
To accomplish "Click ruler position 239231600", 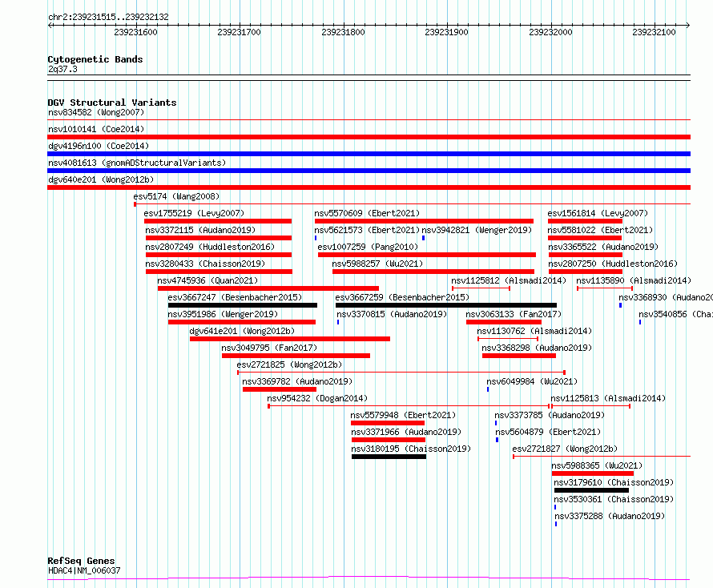I will pos(135,32).
